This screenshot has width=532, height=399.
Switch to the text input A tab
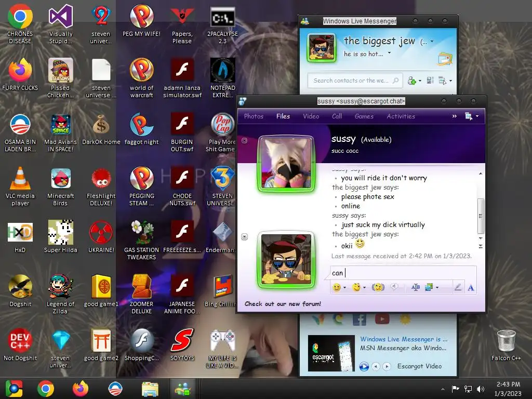click(471, 288)
